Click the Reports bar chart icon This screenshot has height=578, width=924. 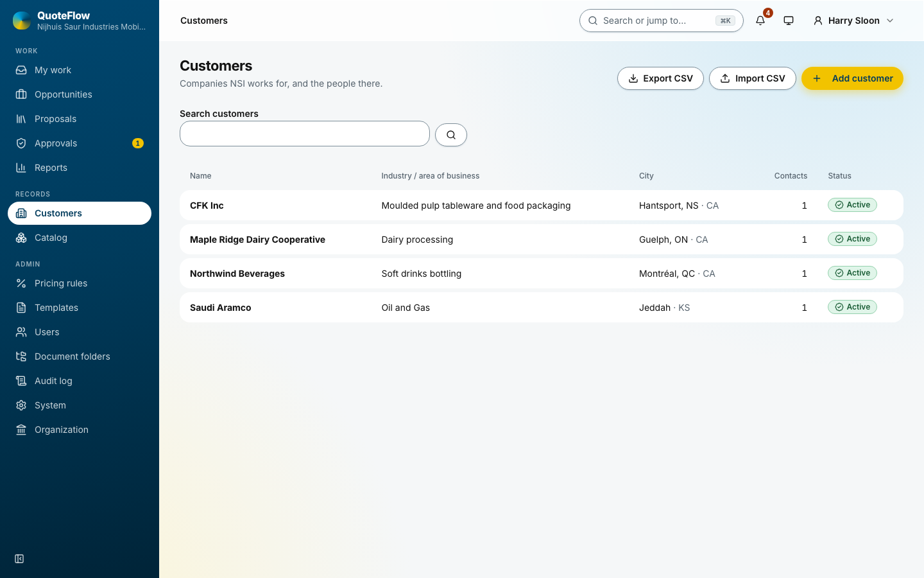pyautogui.click(x=21, y=168)
